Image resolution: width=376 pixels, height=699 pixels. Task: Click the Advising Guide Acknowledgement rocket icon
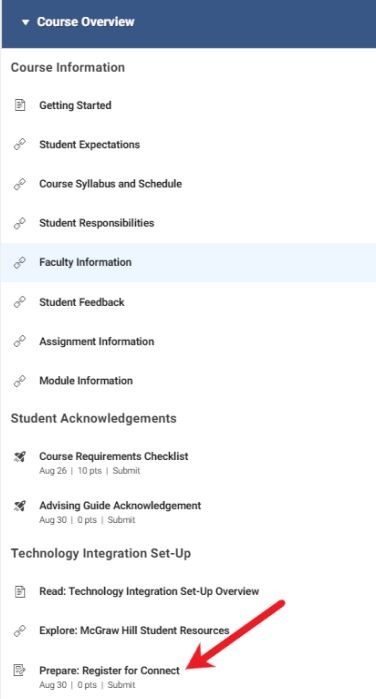point(20,506)
